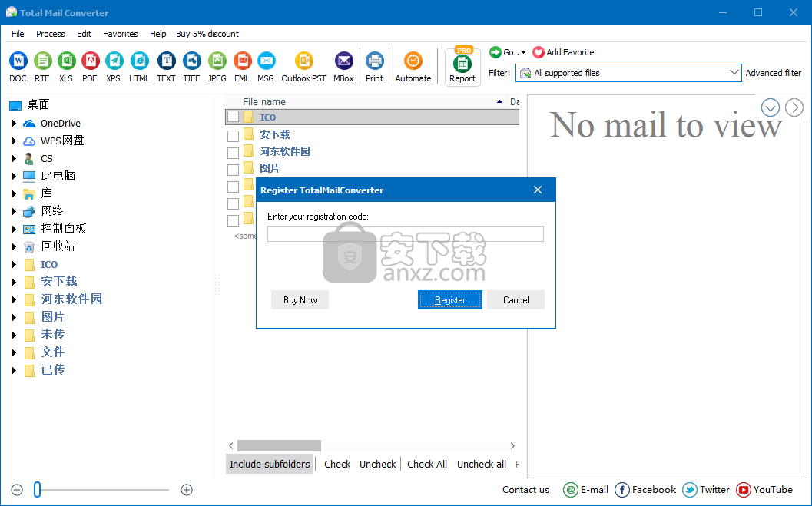This screenshot has height=506, width=812.
Task: Select the 已传 folder in tree
Action: click(53, 369)
